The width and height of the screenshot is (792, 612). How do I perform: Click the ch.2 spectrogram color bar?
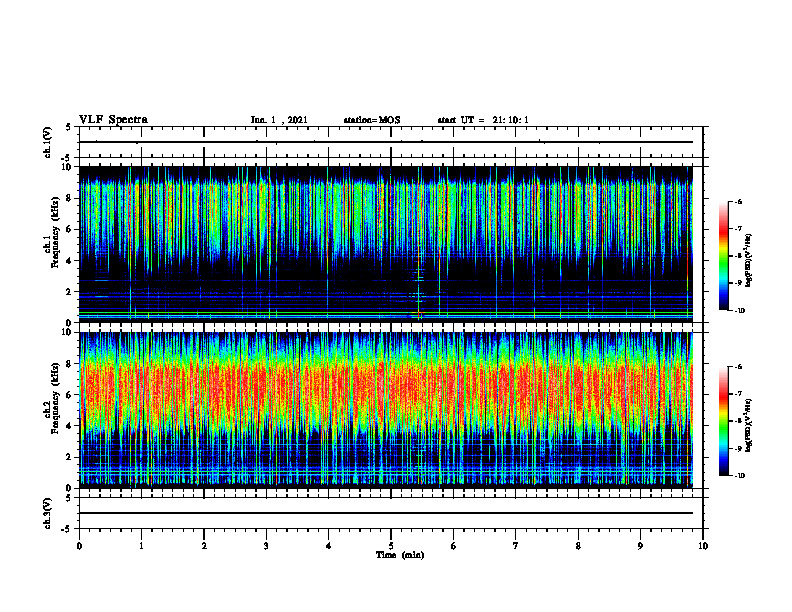723,421
